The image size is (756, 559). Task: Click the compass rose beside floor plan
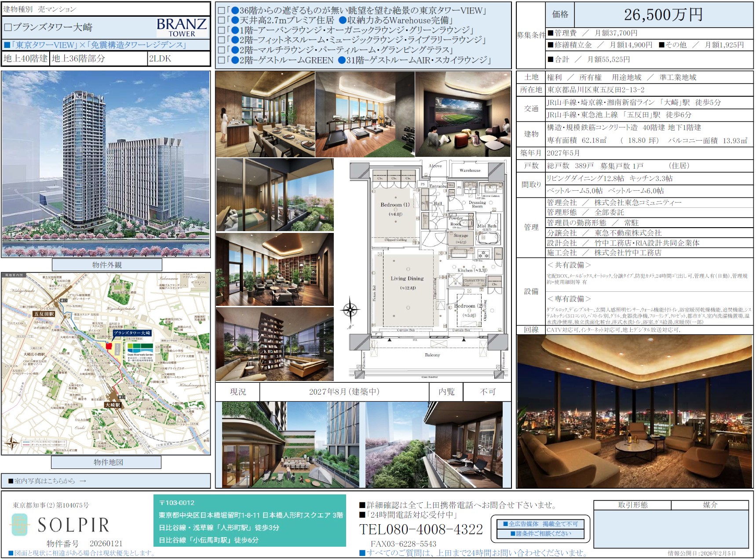[x=350, y=310]
